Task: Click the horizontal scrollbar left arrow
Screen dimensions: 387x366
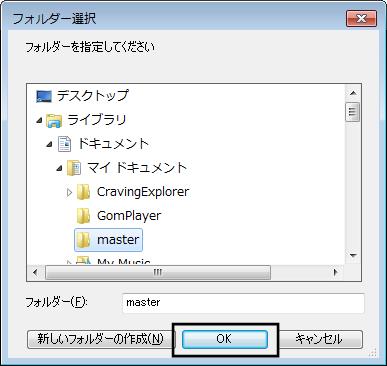Action: 36,272
